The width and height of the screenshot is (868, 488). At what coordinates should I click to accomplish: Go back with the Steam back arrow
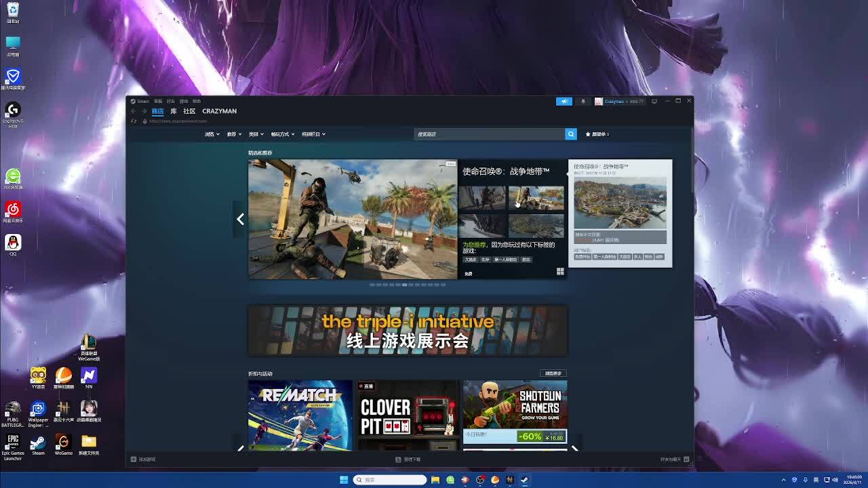point(134,111)
